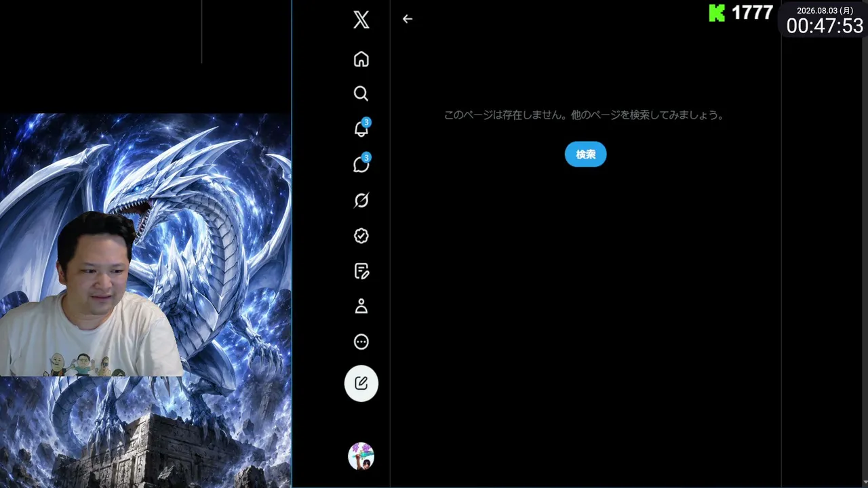Go back using the left arrow
868x488 pixels.
(x=408, y=19)
